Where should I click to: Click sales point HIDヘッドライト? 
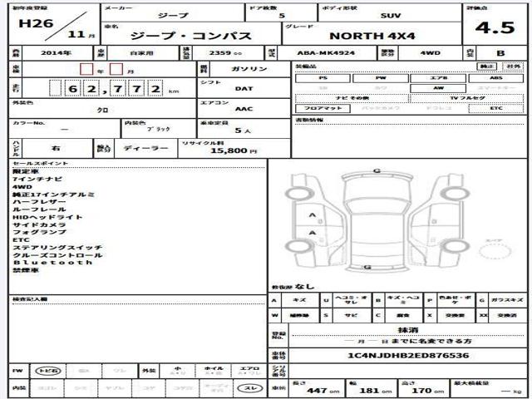(x=47, y=217)
